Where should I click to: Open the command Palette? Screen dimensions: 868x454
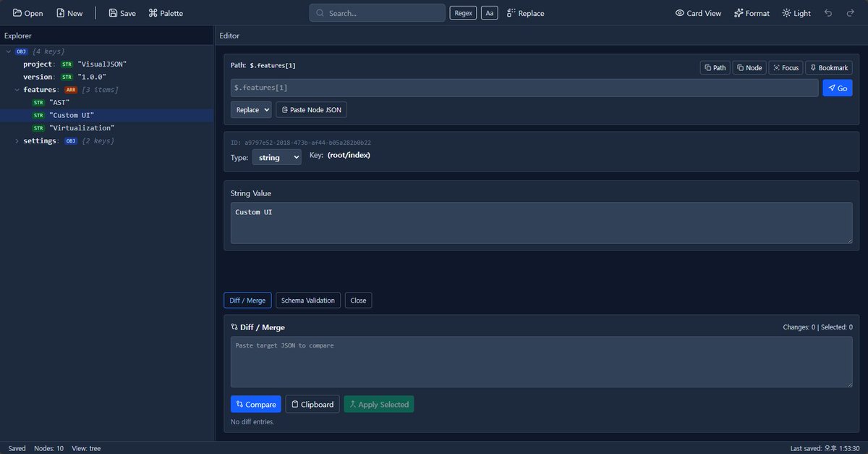(166, 13)
